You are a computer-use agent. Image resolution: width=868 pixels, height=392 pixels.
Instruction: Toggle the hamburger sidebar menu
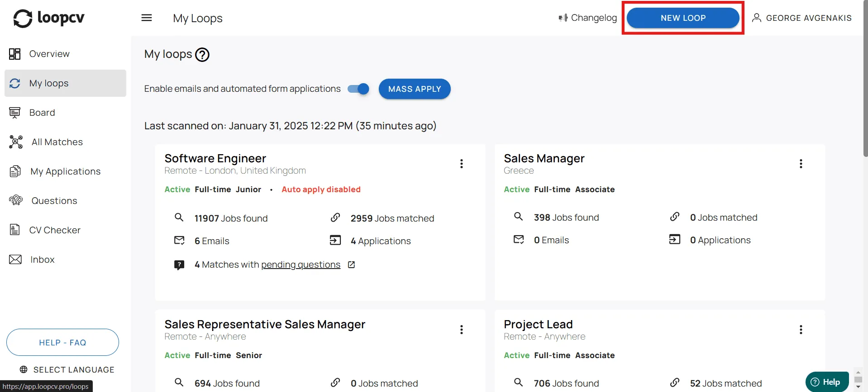(x=147, y=18)
